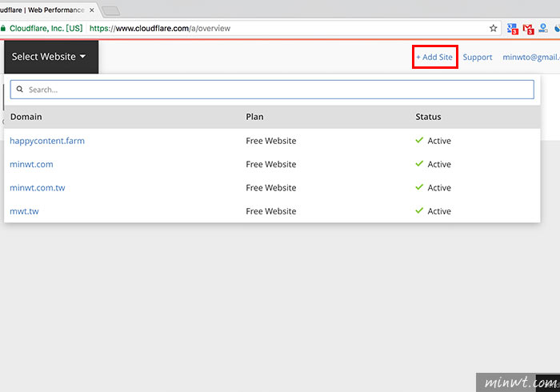Open a new browser tab
This screenshot has height=392, width=560.
(x=111, y=11)
